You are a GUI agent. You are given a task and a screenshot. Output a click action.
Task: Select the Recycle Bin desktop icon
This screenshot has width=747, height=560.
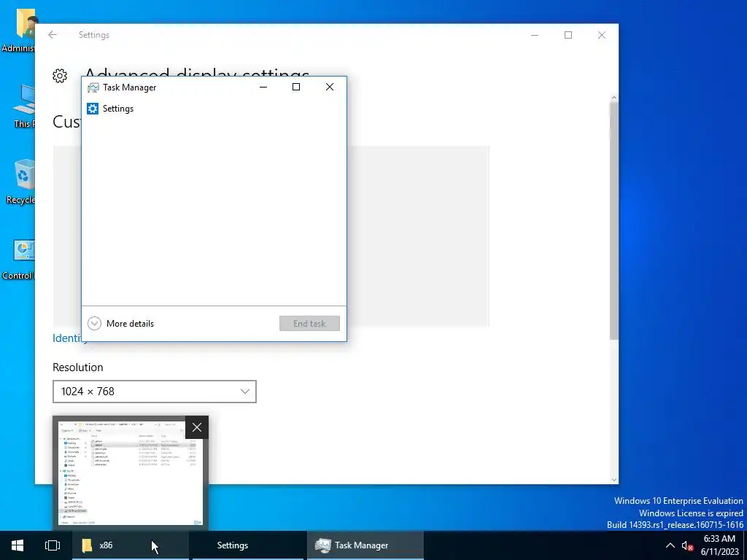[20, 182]
